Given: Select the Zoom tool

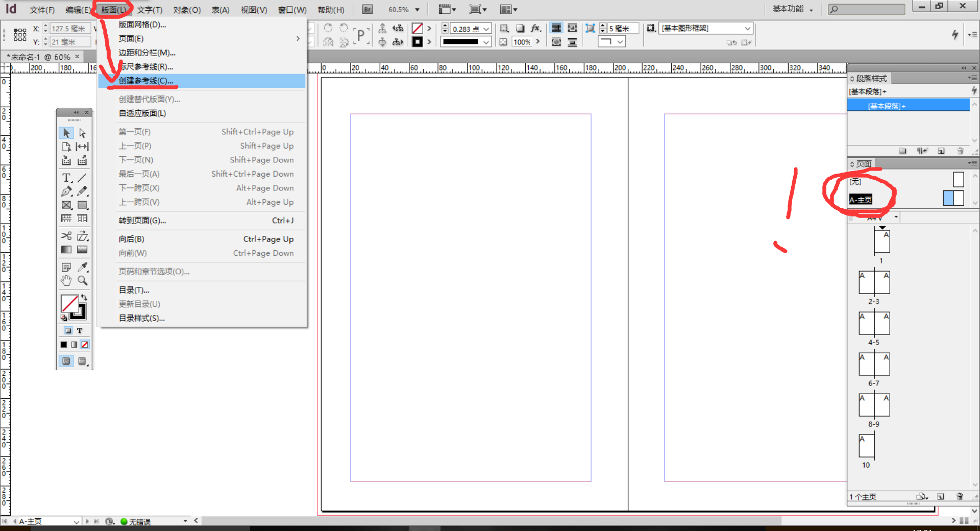Looking at the screenshot, I should click(x=82, y=280).
